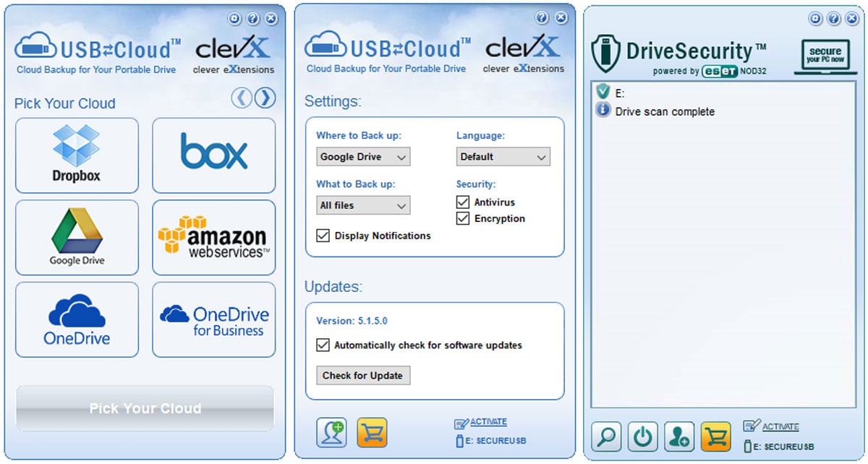Choose the Dropbox cloud tile

pyautogui.click(x=77, y=155)
